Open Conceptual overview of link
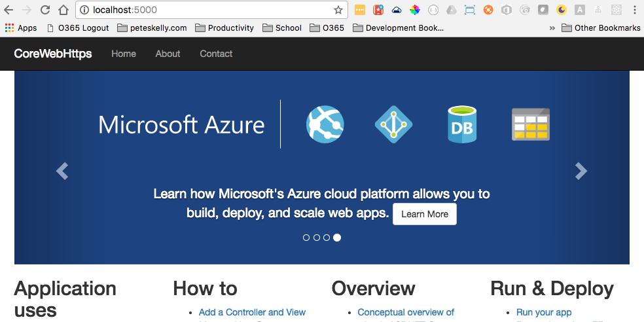644x322 pixels. click(406, 313)
